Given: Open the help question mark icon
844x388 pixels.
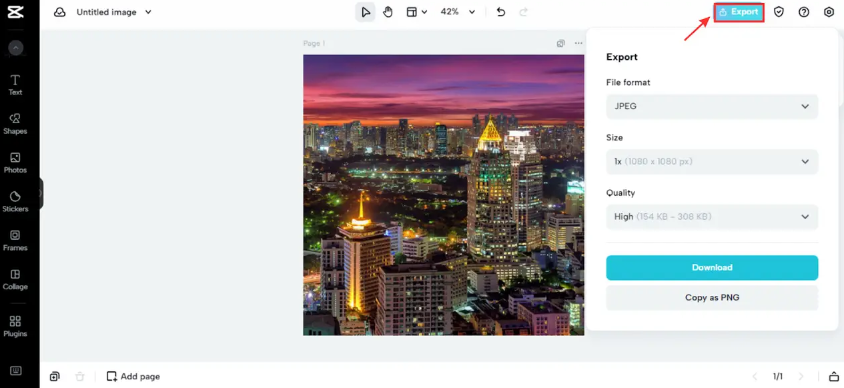Looking at the screenshot, I should (x=804, y=12).
